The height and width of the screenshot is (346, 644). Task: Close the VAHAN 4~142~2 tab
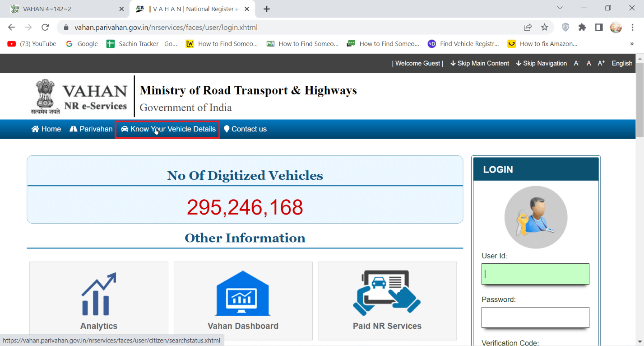click(121, 9)
